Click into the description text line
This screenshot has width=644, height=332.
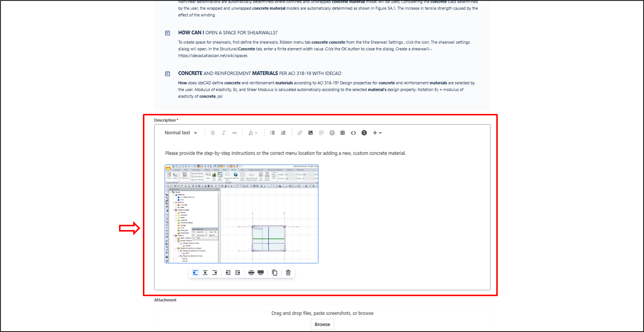(285, 153)
